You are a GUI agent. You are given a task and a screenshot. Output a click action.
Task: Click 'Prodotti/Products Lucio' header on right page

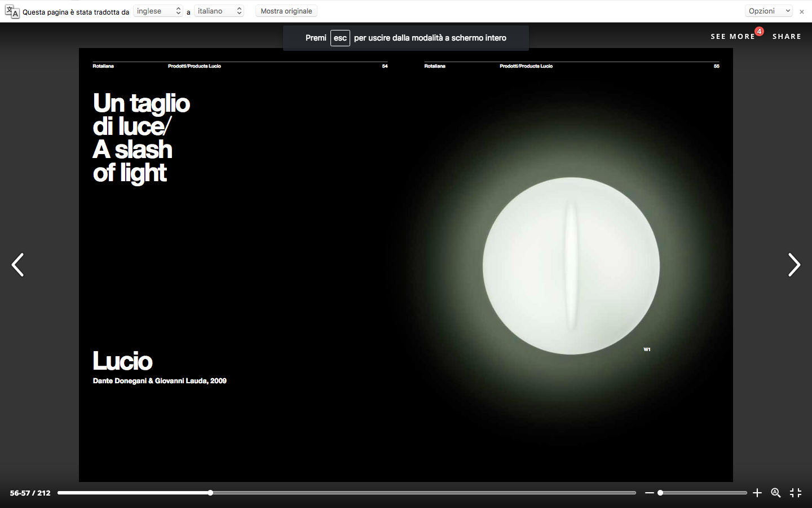(x=526, y=66)
